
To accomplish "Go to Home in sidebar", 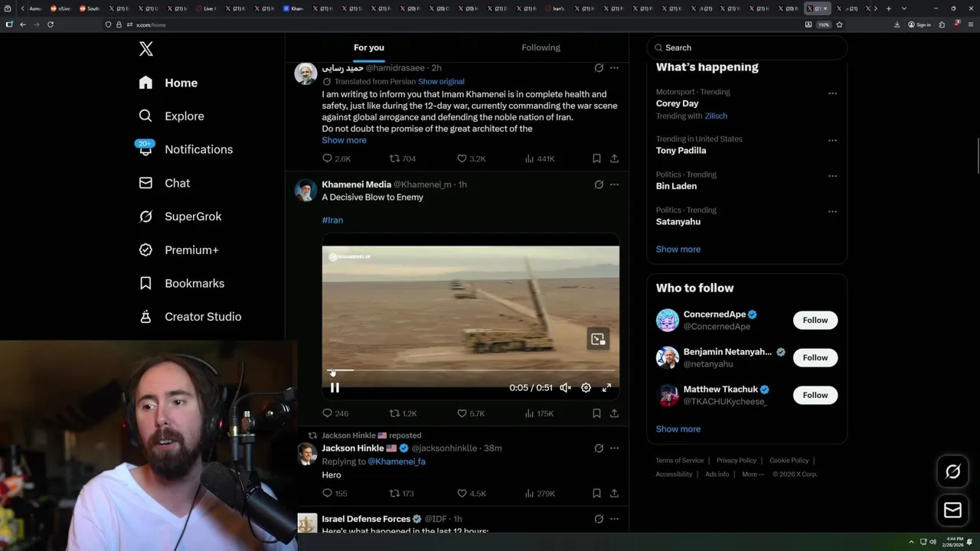I will [168, 83].
